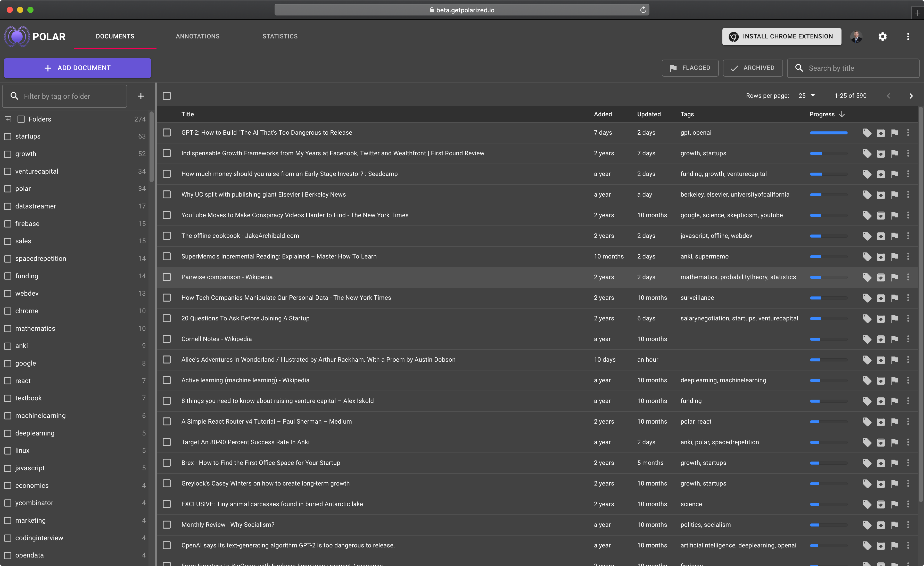924x566 pixels.
Task: Switch to the Annotations tab
Action: pos(198,36)
